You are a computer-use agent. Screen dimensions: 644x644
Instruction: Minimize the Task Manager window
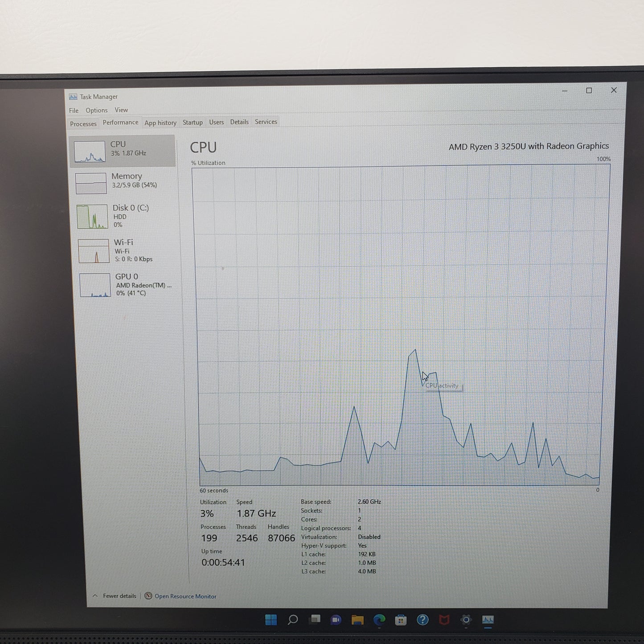point(565,91)
